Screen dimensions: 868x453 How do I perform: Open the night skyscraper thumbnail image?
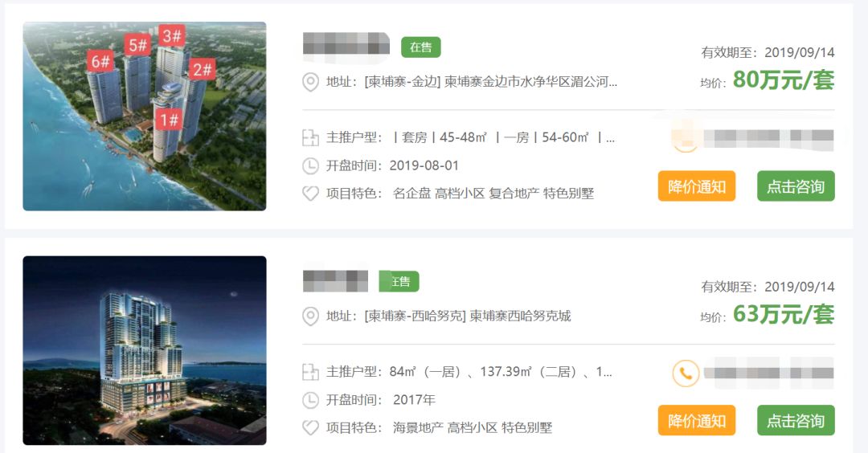pos(145,350)
